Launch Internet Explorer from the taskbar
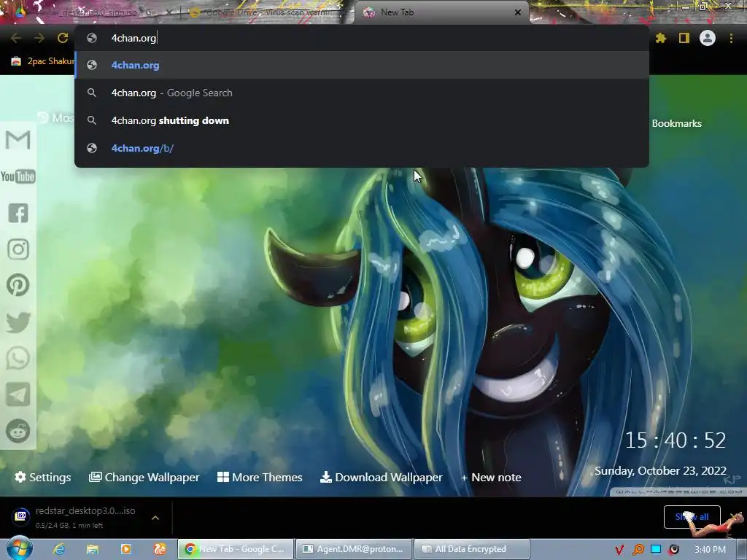 tap(58, 549)
